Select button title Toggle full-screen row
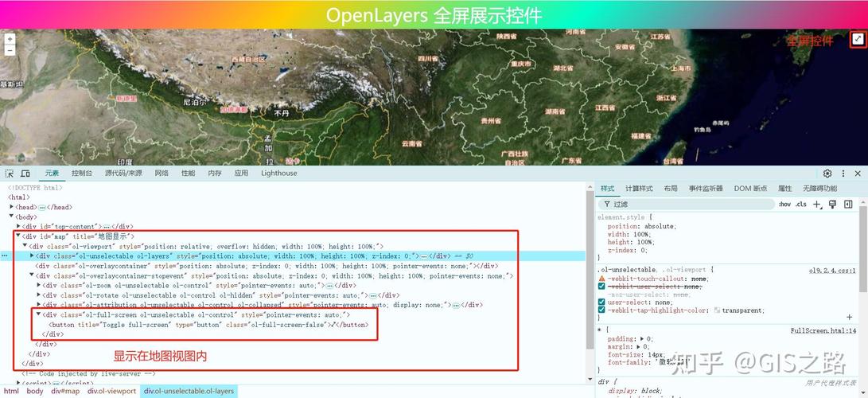Image resolution: width=868 pixels, height=398 pixels. (x=208, y=325)
